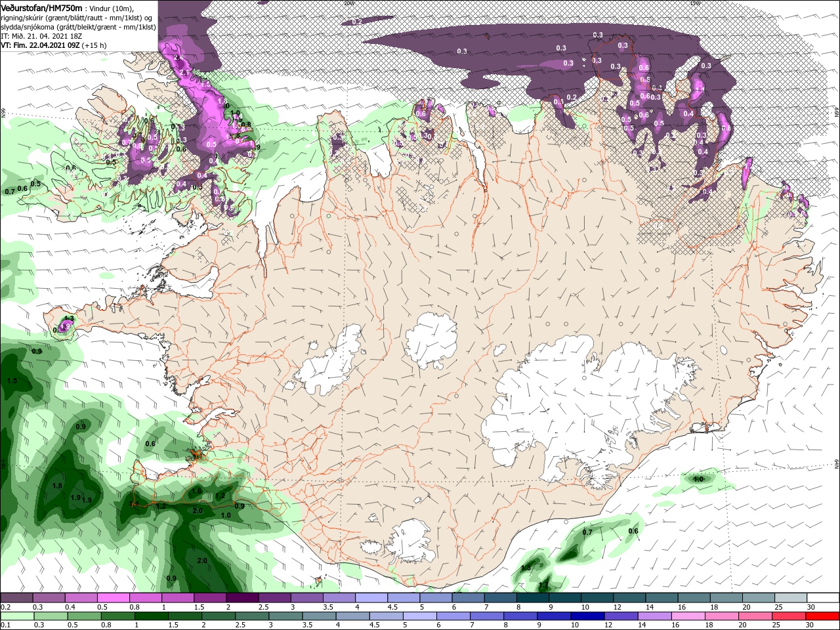The width and height of the screenshot is (840, 630).
Task: Click the '1.6' rain value on the map
Action: click(196, 491)
